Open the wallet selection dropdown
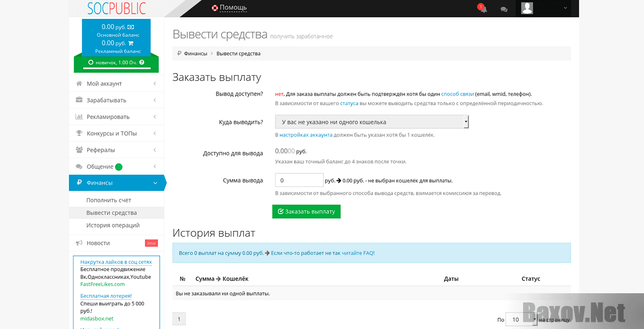The image size is (644, 329). (371, 122)
